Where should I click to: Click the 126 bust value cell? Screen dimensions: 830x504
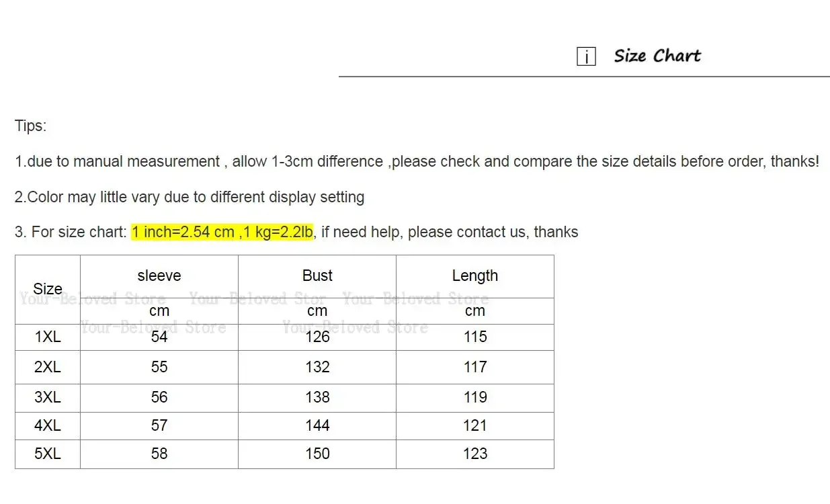(x=317, y=337)
